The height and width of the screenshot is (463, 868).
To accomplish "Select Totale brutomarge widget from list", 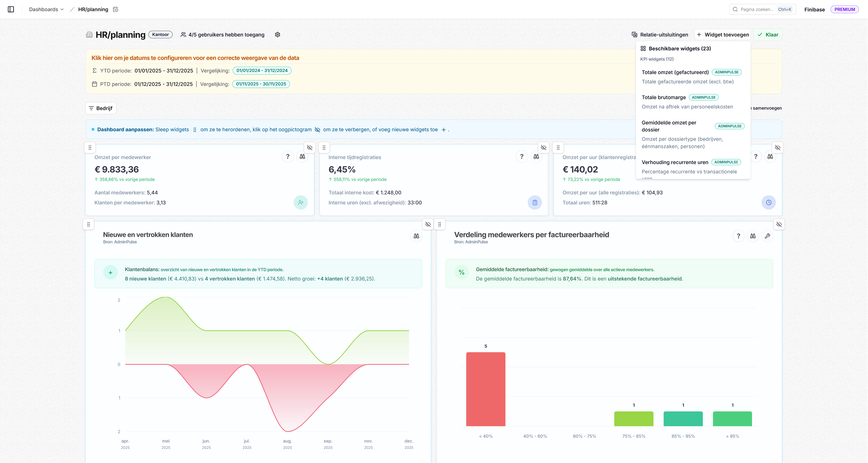I will (693, 102).
